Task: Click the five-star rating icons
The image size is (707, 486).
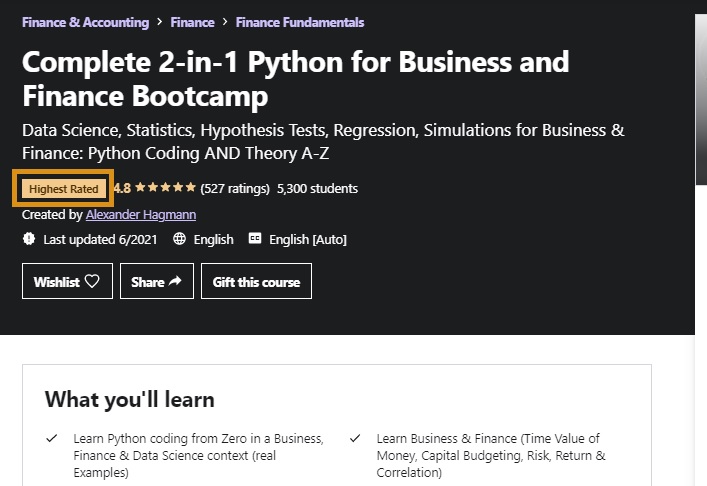Action: click(165, 188)
